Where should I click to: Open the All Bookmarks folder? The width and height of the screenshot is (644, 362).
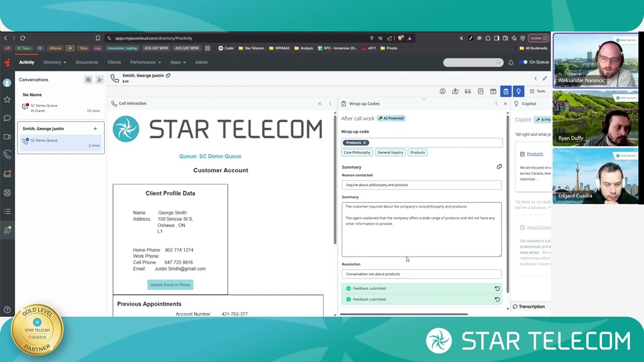pyautogui.click(x=533, y=48)
